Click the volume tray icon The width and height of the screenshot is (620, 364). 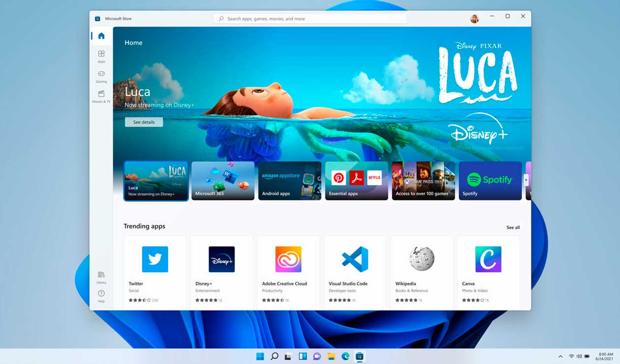[579, 356]
